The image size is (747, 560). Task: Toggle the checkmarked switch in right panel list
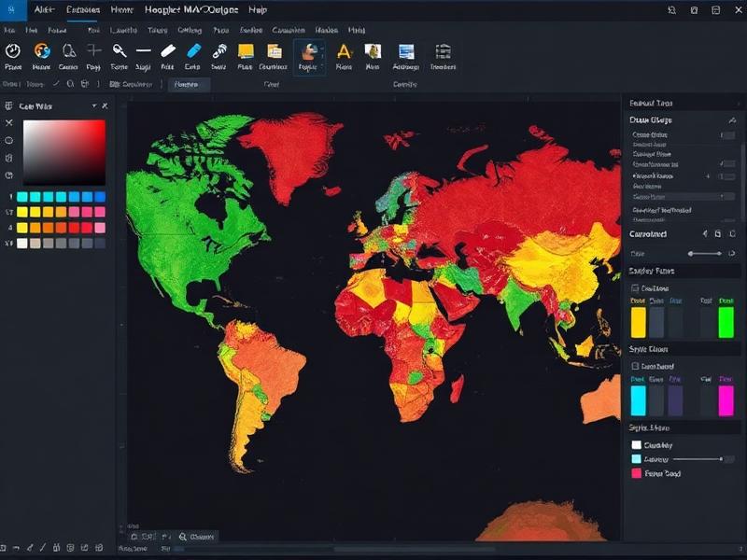click(727, 164)
